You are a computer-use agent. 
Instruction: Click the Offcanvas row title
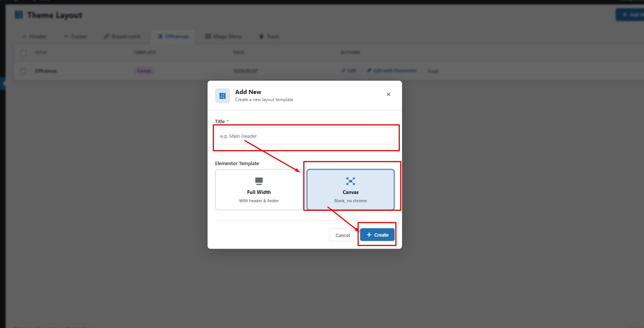point(46,71)
